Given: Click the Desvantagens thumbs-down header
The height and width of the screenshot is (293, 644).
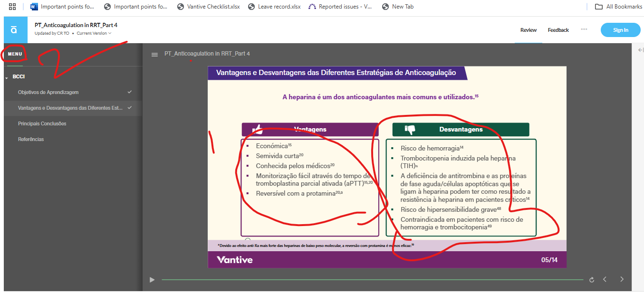Looking at the screenshot, I should 461,129.
